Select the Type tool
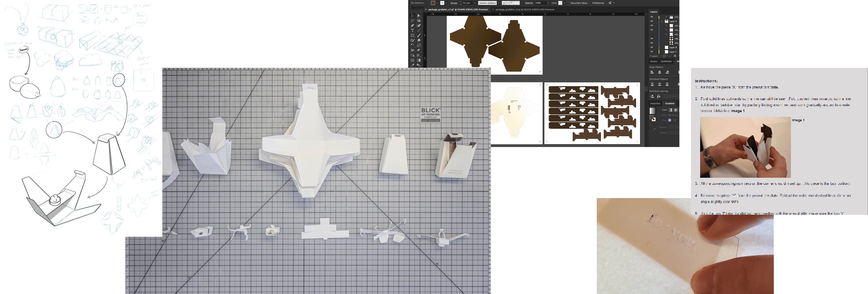The image size is (868, 294). [x=412, y=30]
